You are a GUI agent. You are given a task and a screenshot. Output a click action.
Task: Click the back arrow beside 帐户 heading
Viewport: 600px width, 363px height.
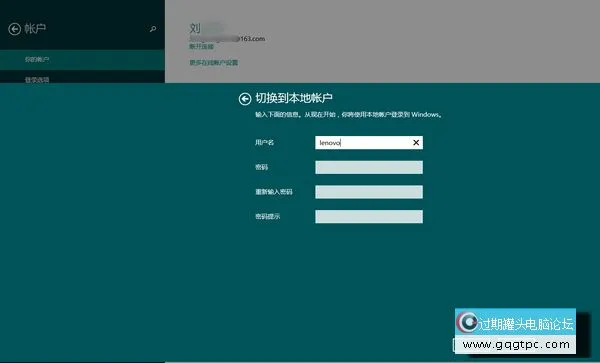pos(15,29)
